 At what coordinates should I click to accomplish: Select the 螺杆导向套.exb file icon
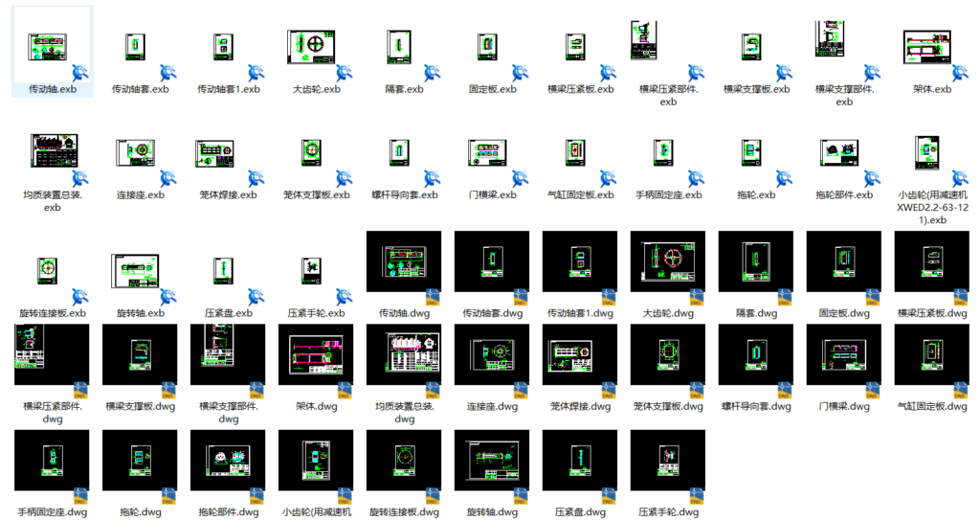[x=399, y=152]
